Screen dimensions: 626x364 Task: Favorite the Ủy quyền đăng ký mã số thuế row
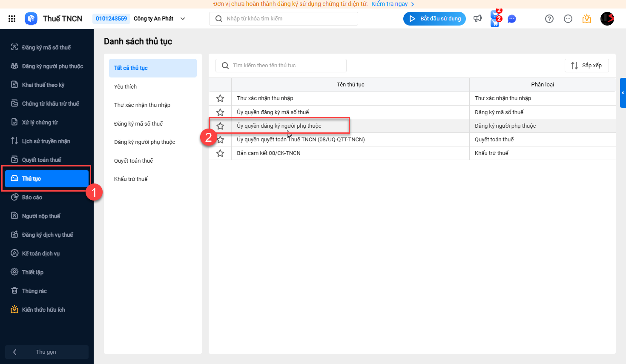point(220,112)
